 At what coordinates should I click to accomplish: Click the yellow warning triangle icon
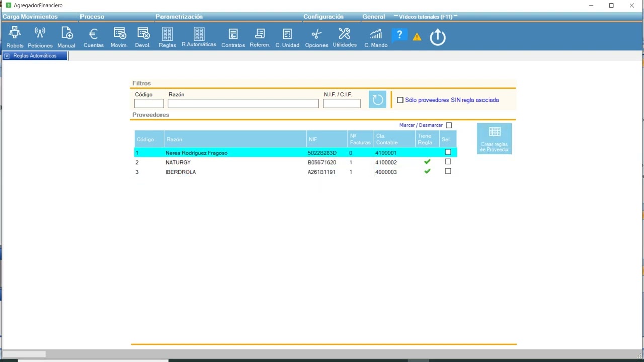click(417, 37)
